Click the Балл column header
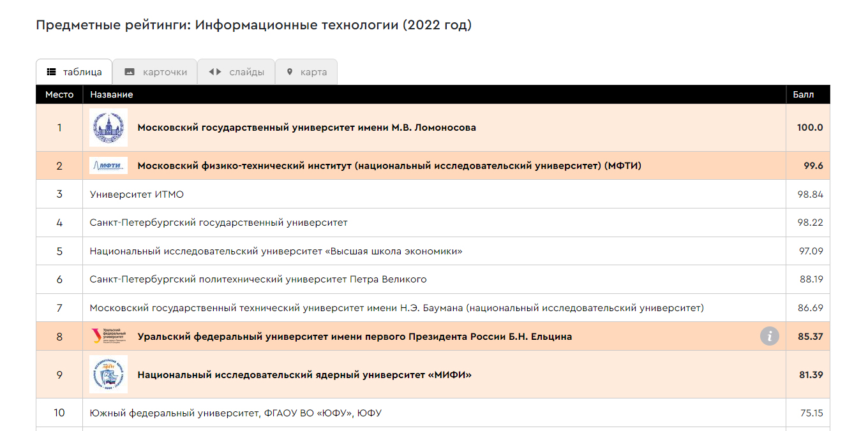 804,95
